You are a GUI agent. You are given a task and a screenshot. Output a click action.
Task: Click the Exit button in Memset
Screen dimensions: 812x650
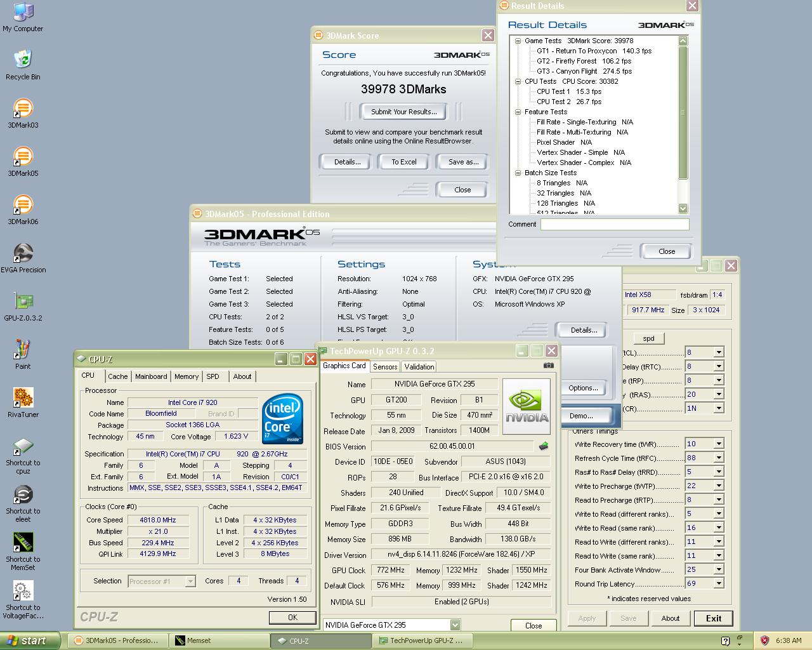click(x=714, y=618)
